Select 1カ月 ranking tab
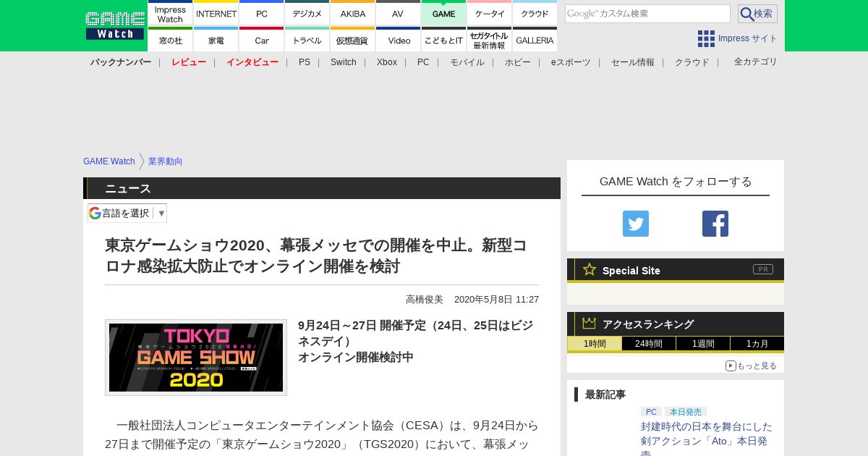 click(757, 344)
